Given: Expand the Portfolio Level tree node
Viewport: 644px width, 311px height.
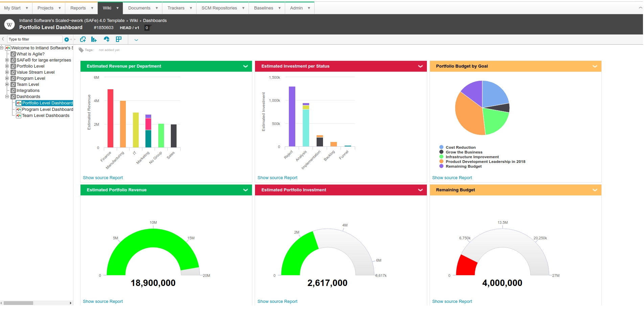Looking at the screenshot, I should click(7, 66).
